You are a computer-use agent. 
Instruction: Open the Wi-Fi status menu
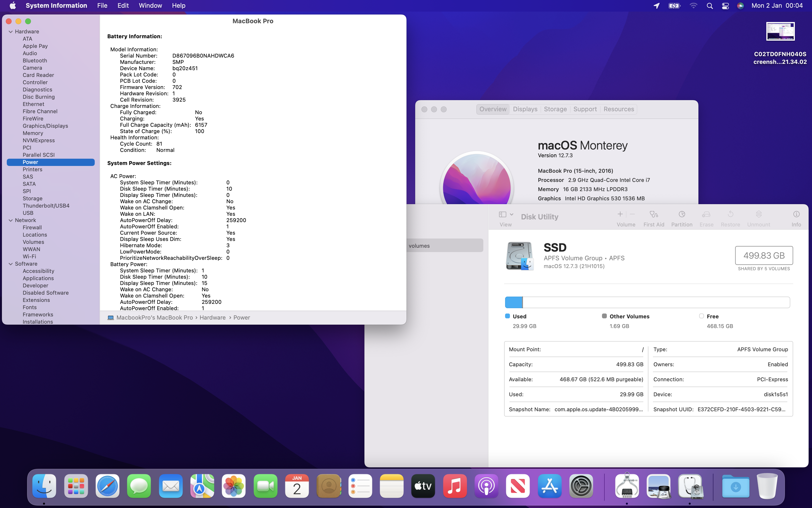tap(693, 6)
